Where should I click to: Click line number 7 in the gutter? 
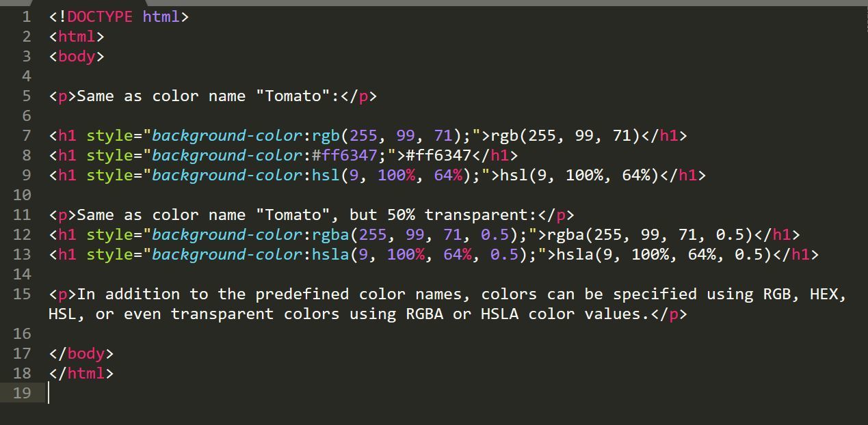[x=27, y=135]
